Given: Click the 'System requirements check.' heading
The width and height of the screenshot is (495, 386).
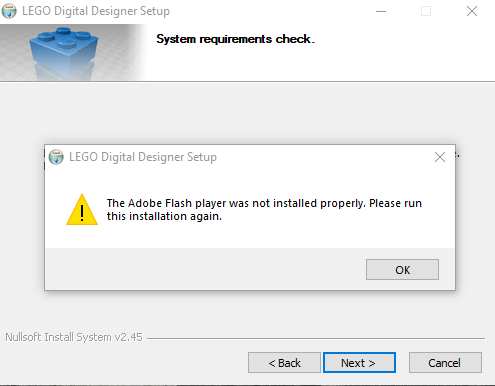Looking at the screenshot, I should 235,39.
